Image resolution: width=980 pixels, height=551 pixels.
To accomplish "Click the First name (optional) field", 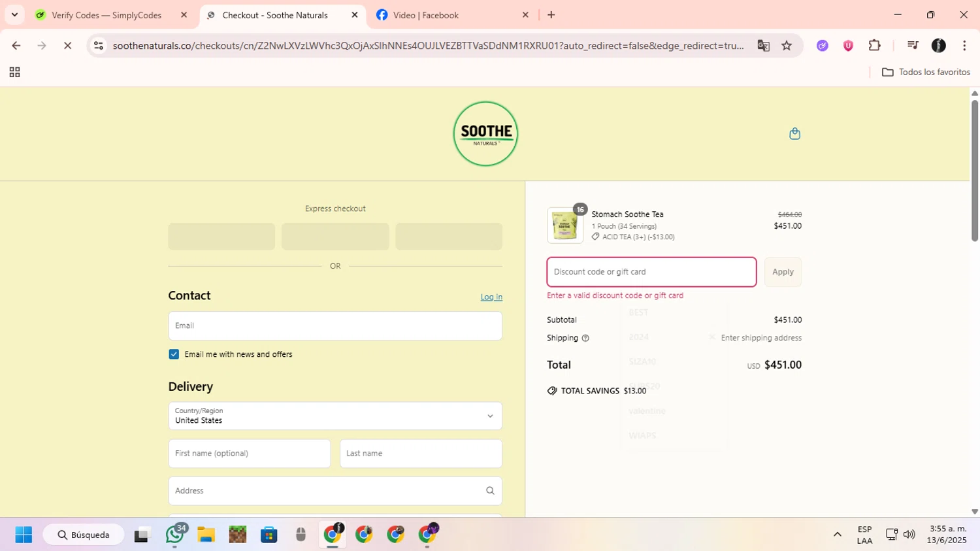I will (x=250, y=454).
